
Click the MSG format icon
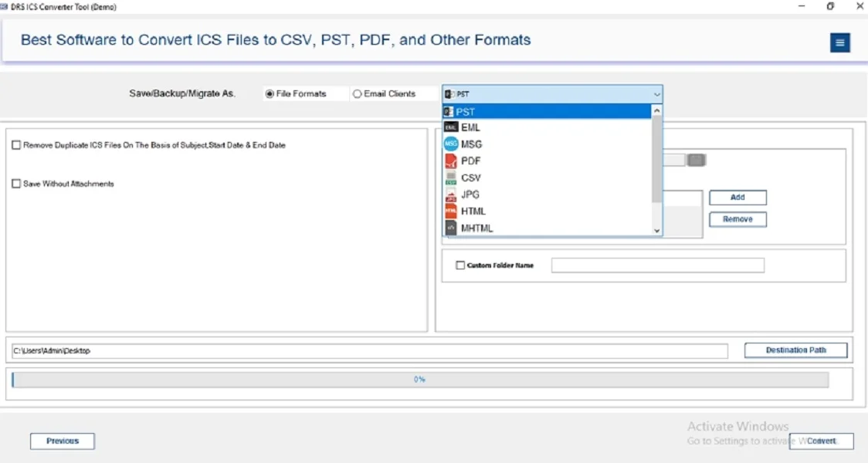[451, 144]
